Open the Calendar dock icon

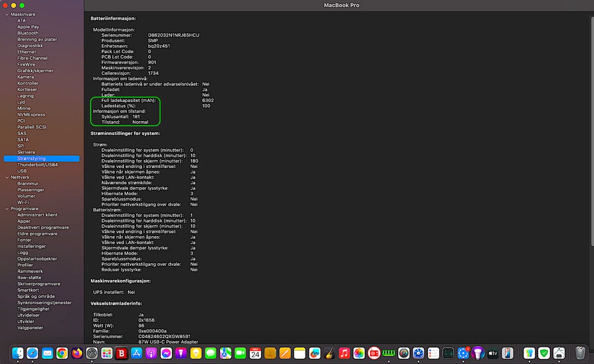pyautogui.click(x=255, y=353)
